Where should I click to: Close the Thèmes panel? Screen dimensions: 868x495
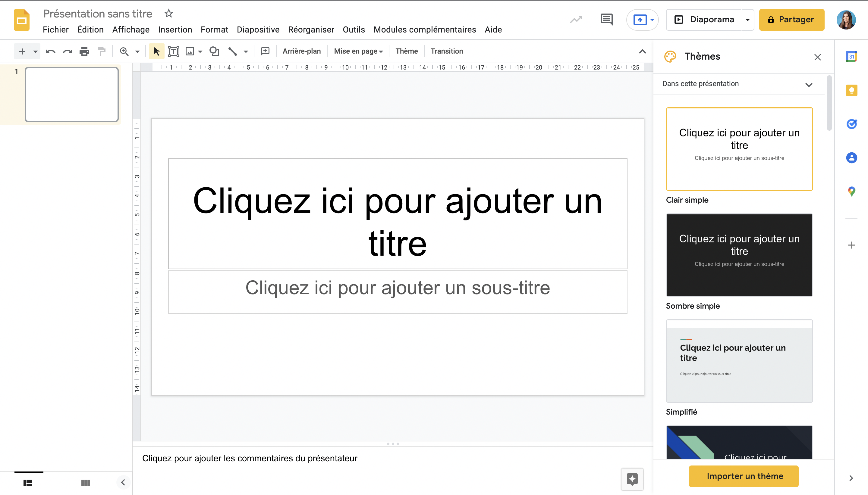point(818,57)
